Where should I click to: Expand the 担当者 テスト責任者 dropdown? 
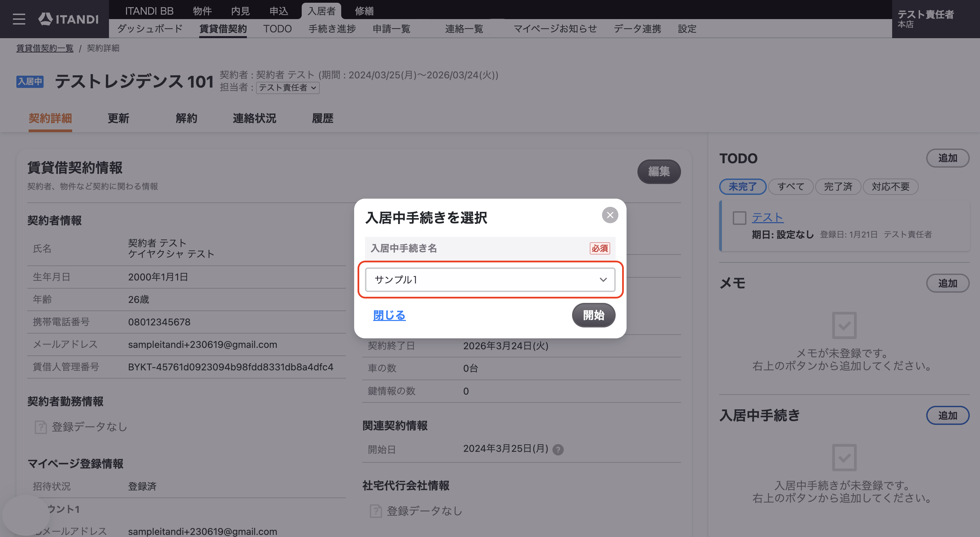point(288,88)
